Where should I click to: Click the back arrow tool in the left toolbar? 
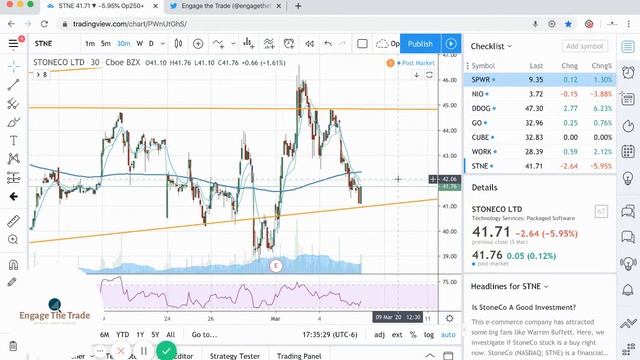[x=13, y=197]
